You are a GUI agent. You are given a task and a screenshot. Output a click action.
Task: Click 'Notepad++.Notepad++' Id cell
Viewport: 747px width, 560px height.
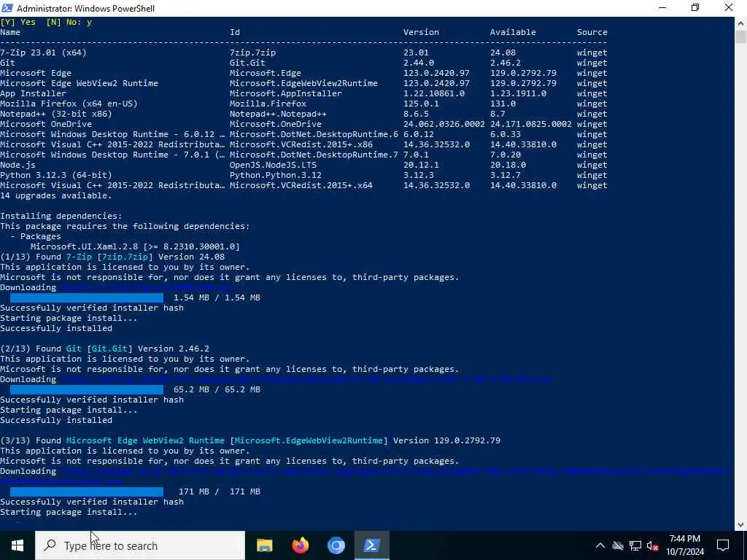pyautogui.click(x=278, y=114)
